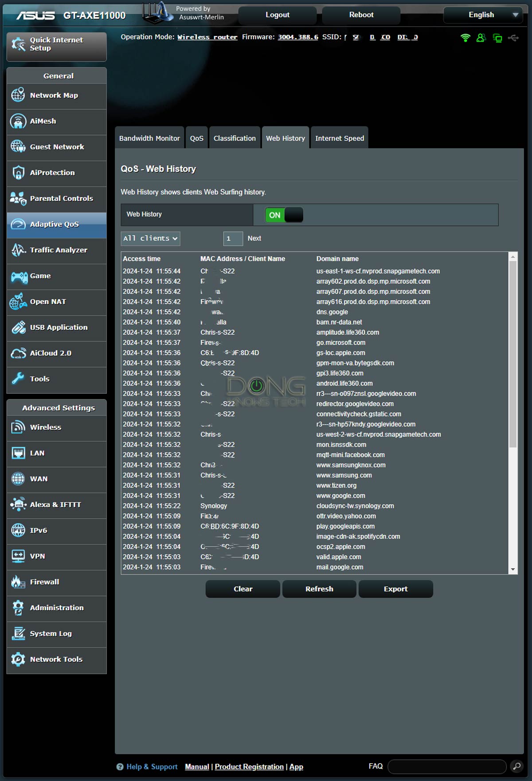Click the Network Map globe icon
Screen dimensions: 532x781
coord(18,95)
